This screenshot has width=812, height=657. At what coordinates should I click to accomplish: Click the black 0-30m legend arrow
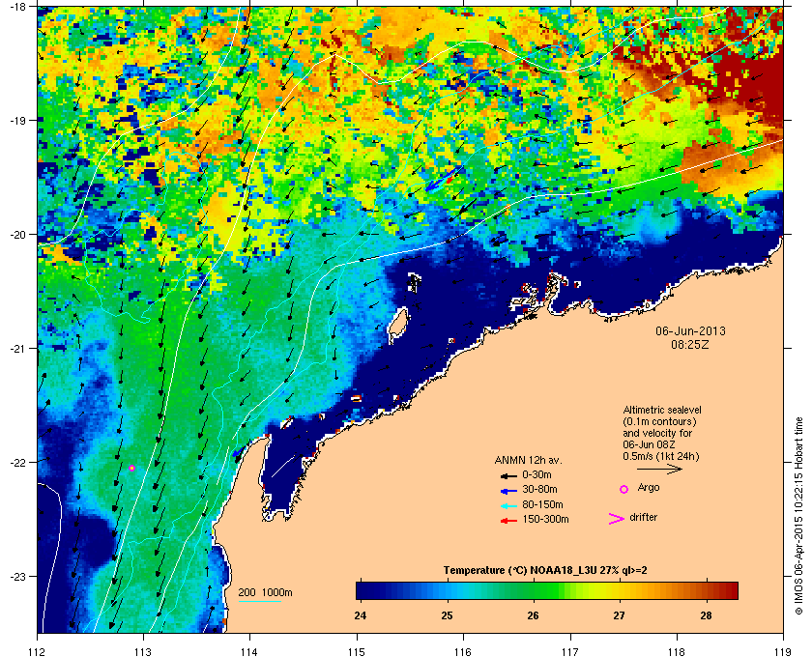(508, 475)
